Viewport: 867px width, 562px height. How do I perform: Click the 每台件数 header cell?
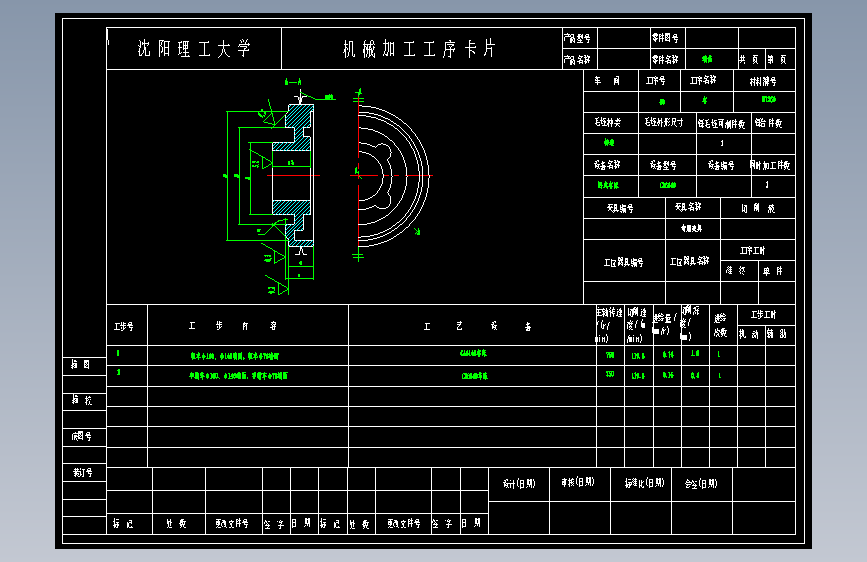(x=772, y=123)
